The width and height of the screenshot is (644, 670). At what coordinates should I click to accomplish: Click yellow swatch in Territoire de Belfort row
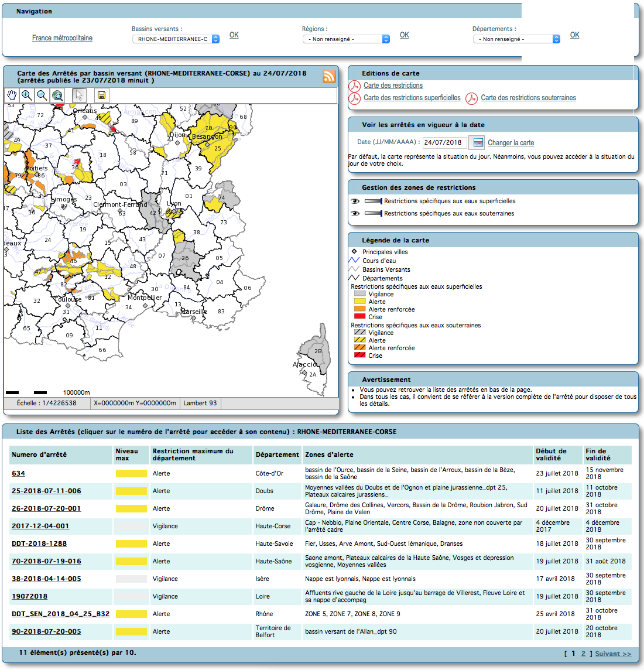[131, 631]
